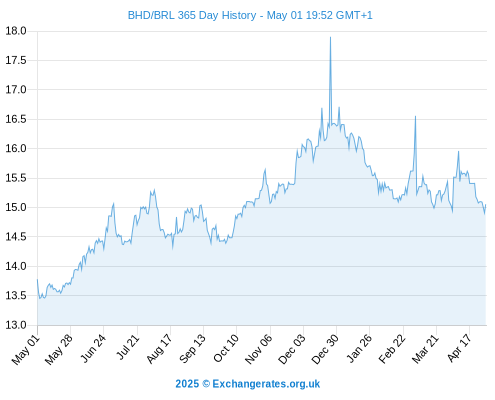Select the Sep 13 x-axis date label
This screenshot has width=495, height=400.
[192, 349]
